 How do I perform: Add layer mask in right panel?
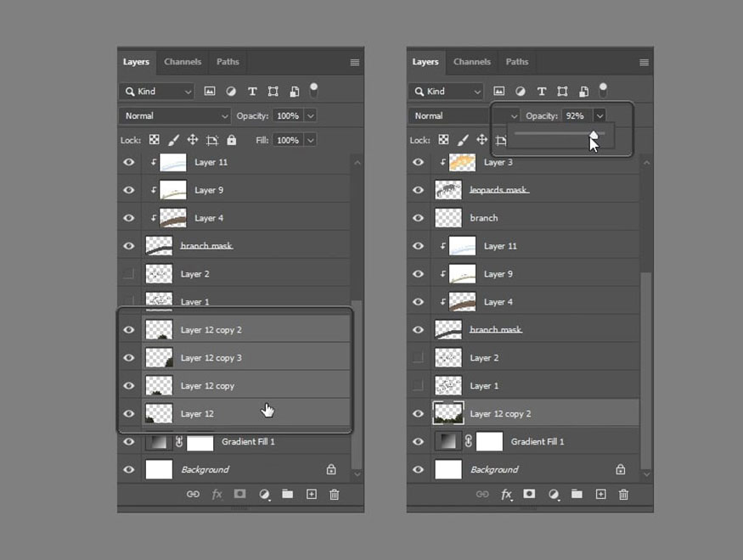point(529,494)
